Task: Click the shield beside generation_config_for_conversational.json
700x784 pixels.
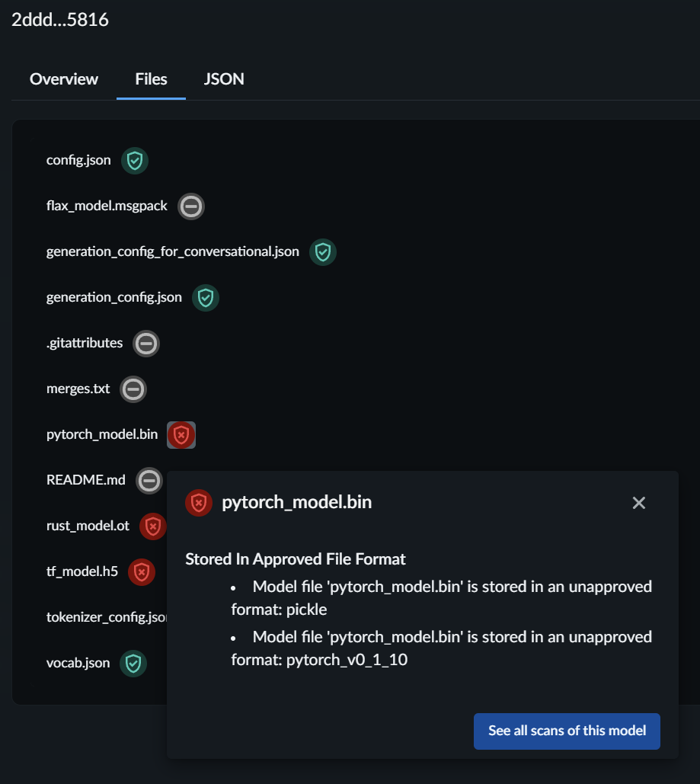Action: [x=323, y=252]
